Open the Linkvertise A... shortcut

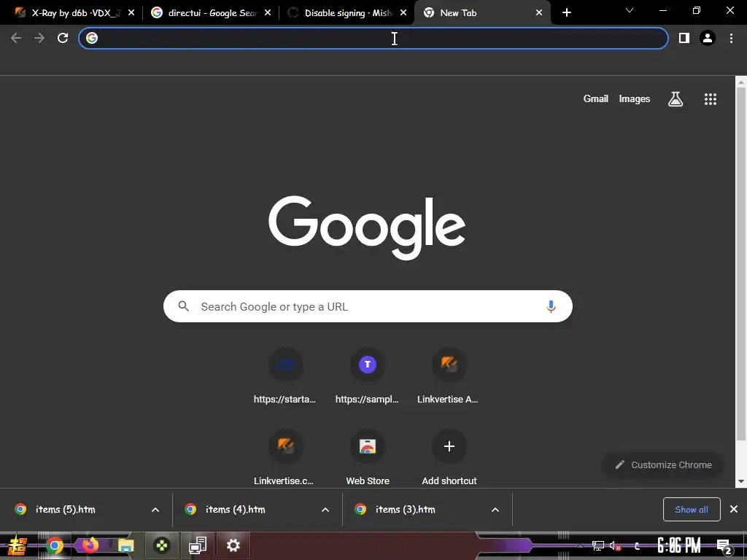pyautogui.click(x=449, y=376)
